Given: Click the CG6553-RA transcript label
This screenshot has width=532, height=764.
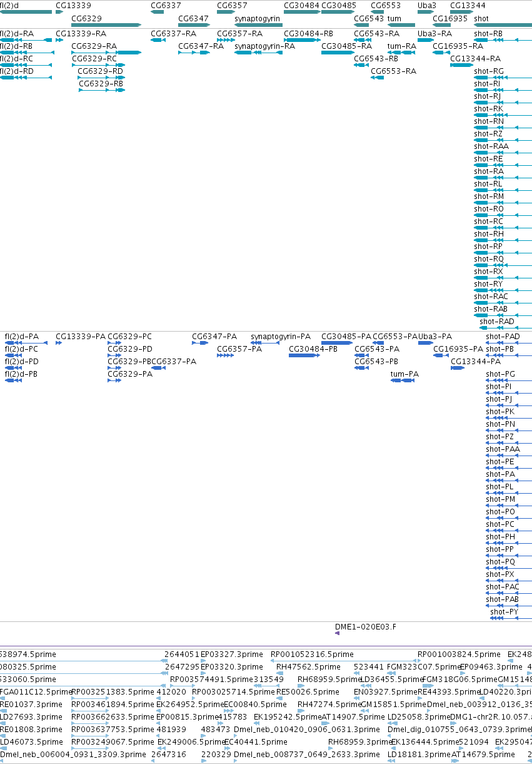Looking at the screenshot, I should tap(393, 71).
